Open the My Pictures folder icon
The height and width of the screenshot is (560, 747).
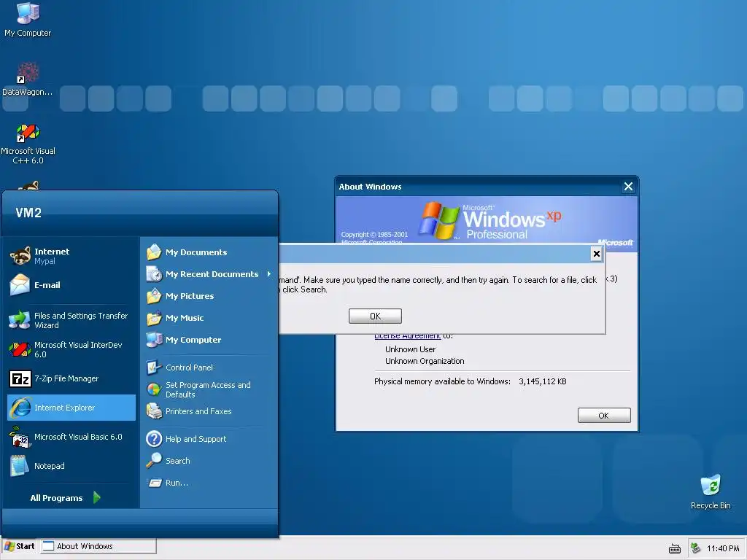[x=154, y=296]
